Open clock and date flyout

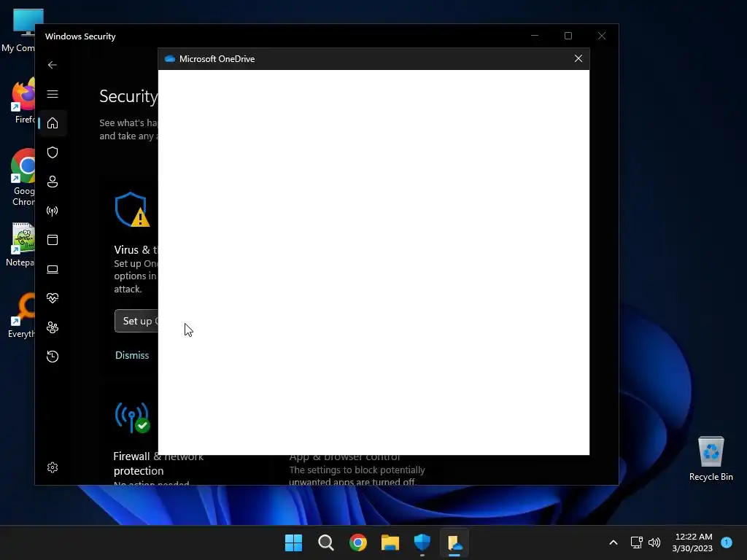[692, 542]
